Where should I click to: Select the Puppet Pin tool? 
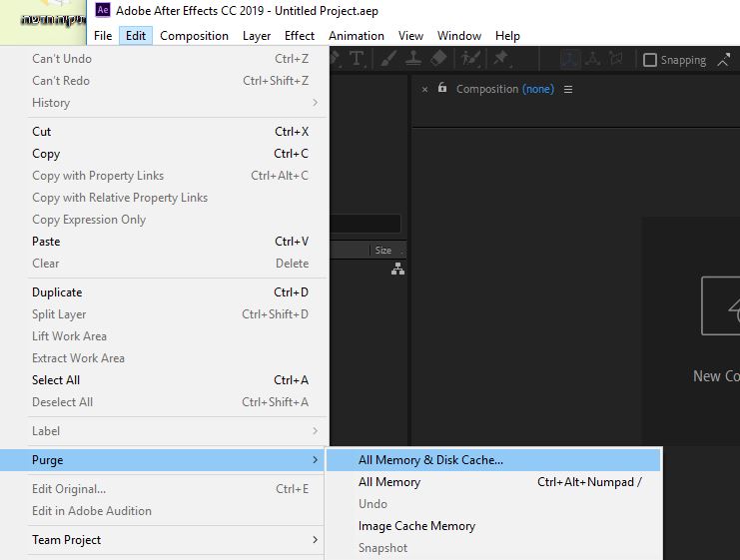[x=500, y=60]
